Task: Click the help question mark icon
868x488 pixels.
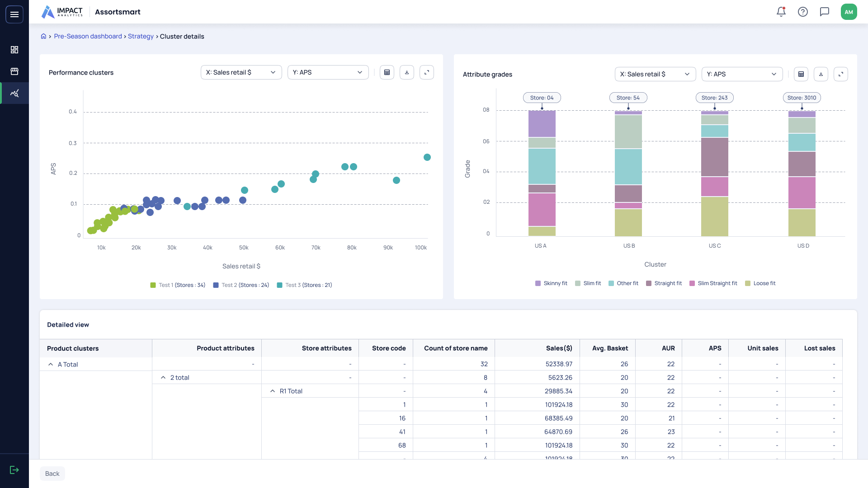Action: coord(802,12)
